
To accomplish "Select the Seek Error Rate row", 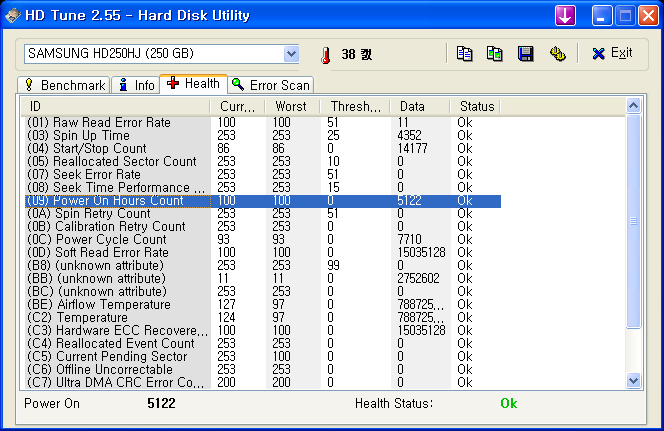I will coord(263,174).
